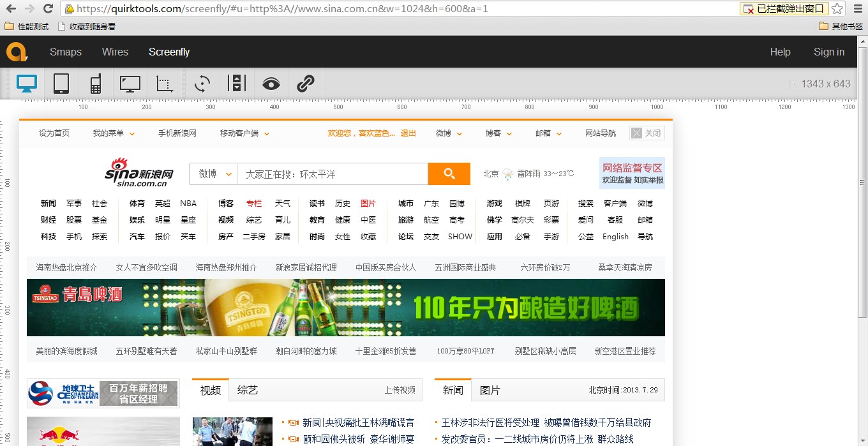
Task: Open the Help link
Action: click(780, 52)
